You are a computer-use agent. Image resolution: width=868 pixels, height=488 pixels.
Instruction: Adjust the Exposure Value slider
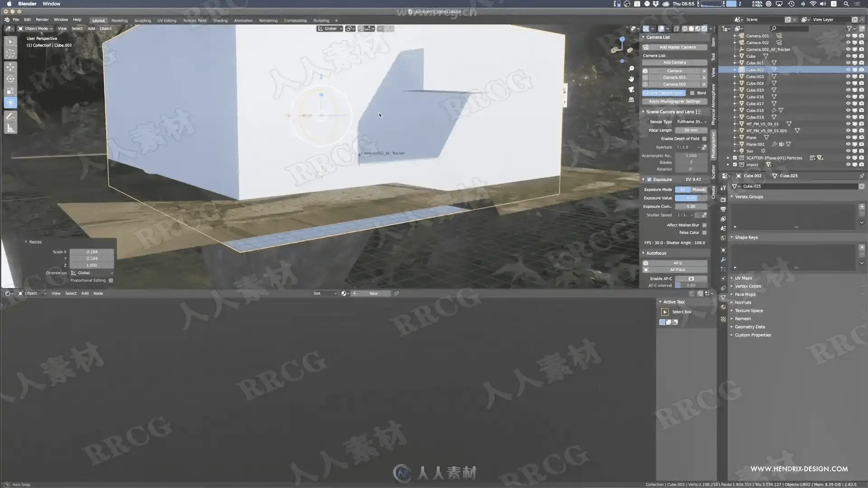pos(691,198)
